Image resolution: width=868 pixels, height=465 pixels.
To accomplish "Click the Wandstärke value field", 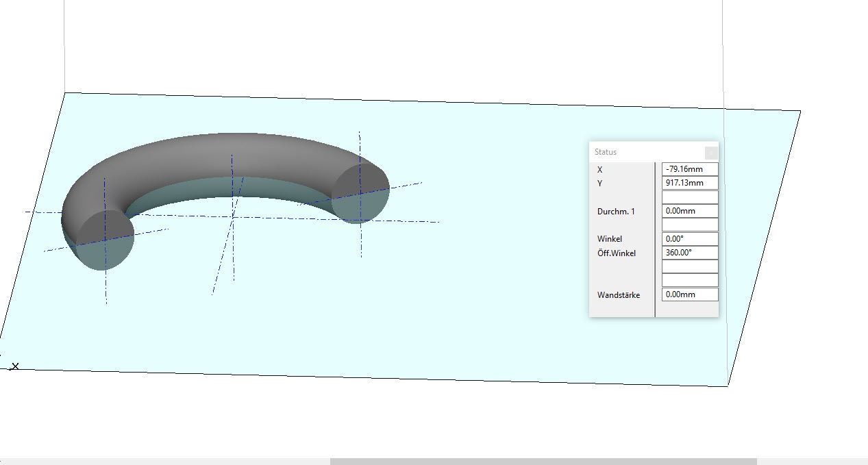I will click(690, 294).
